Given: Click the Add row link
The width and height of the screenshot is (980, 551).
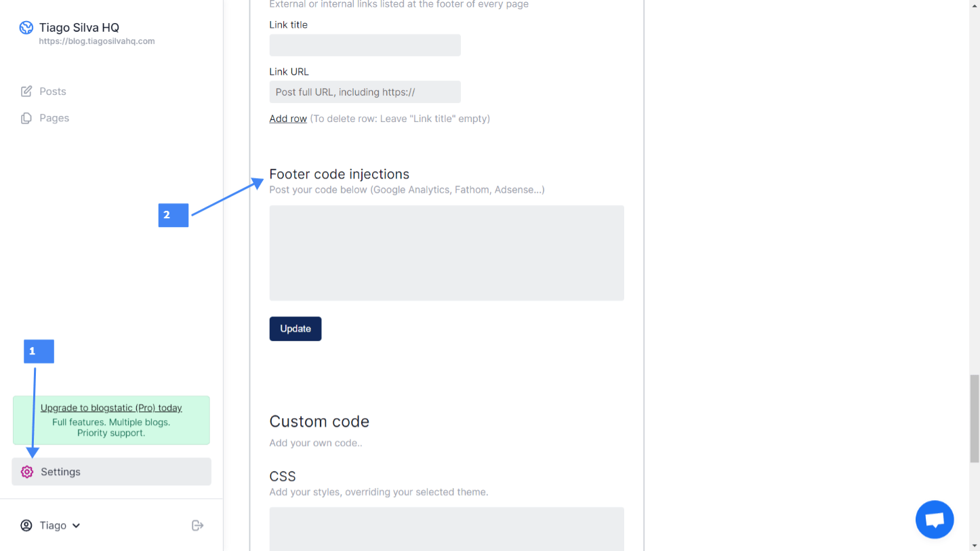Looking at the screenshot, I should pos(287,118).
